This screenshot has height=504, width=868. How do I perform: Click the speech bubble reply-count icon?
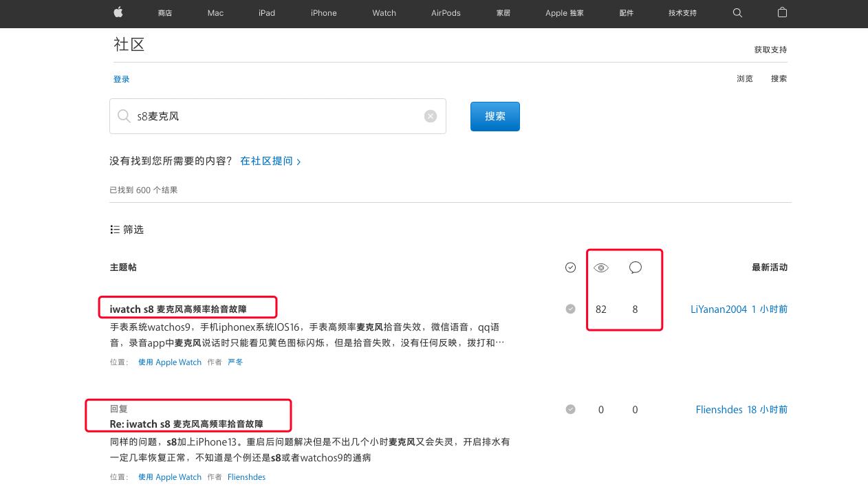(635, 267)
